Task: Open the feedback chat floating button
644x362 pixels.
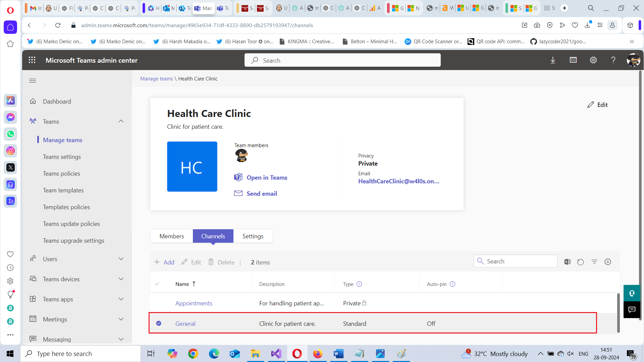Action: click(632, 309)
